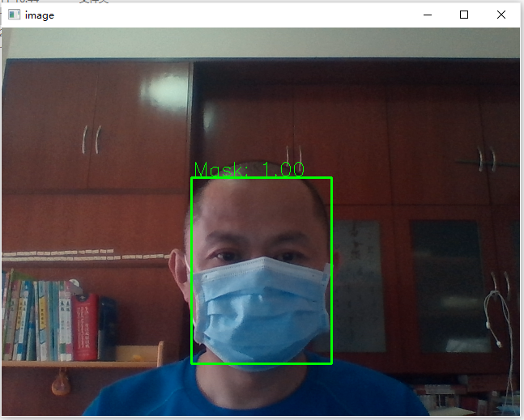Click the right edge of green bounding box

coord(331,271)
